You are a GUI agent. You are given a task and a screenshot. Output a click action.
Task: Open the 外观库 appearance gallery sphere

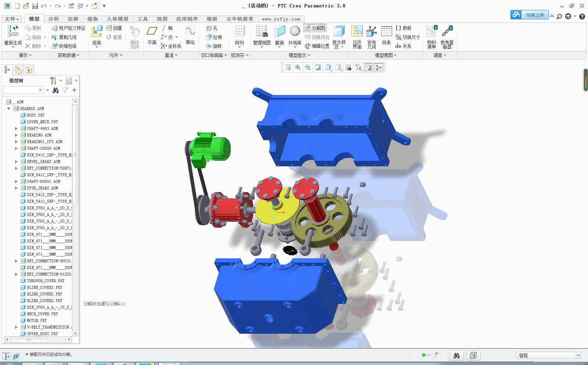coord(295,31)
